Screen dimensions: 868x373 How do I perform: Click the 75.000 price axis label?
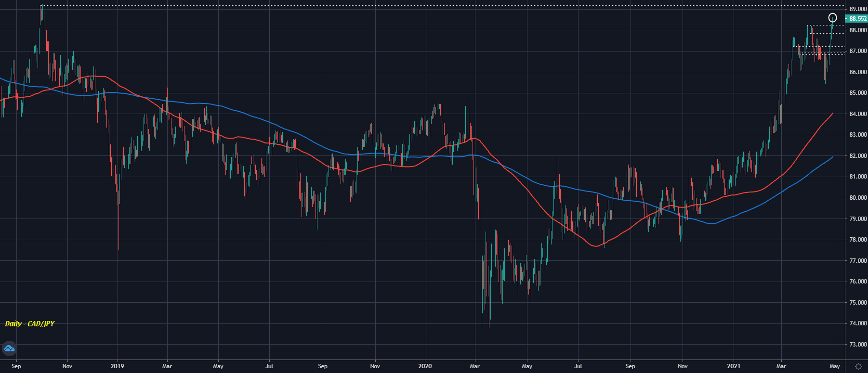click(858, 303)
